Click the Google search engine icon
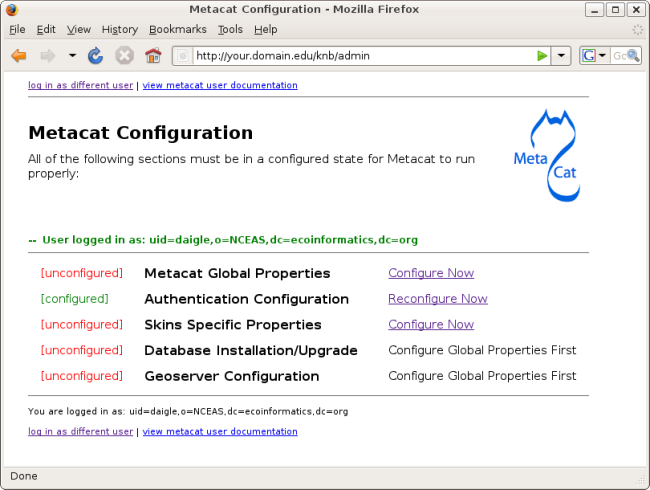650x490 pixels. tap(590, 56)
